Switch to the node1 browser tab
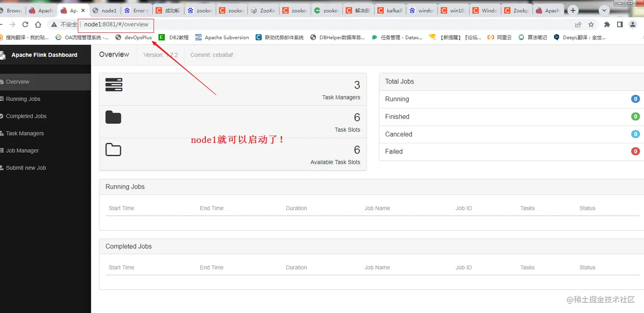The height and width of the screenshot is (313, 644). click(105, 11)
